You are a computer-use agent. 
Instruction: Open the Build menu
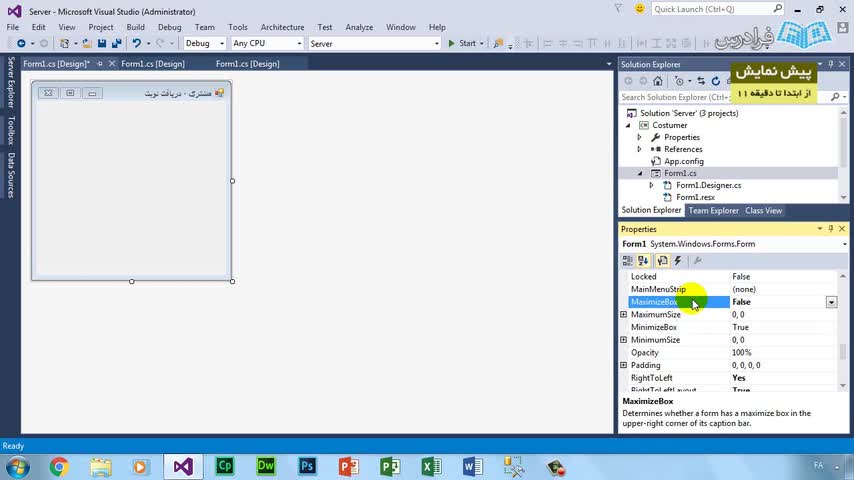(136, 27)
